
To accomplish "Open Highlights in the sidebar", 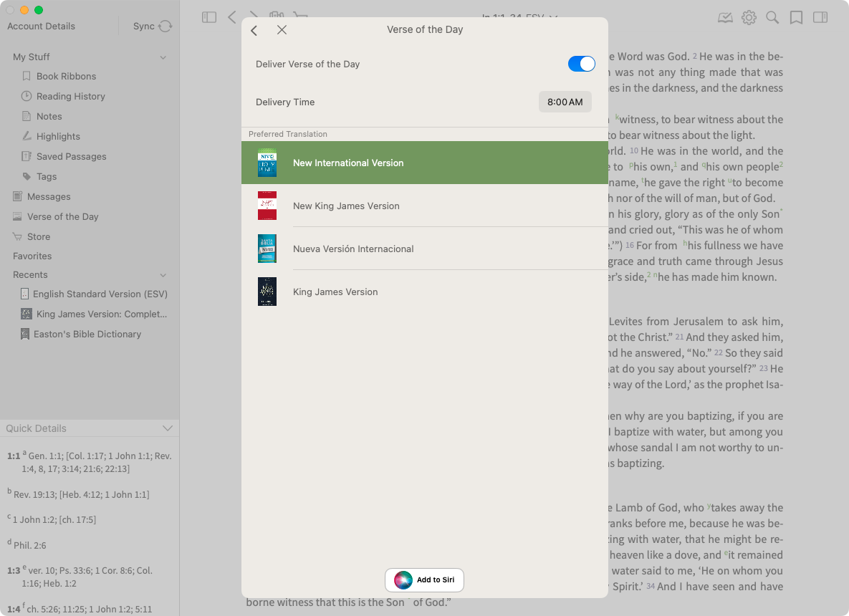I will pos(58,136).
